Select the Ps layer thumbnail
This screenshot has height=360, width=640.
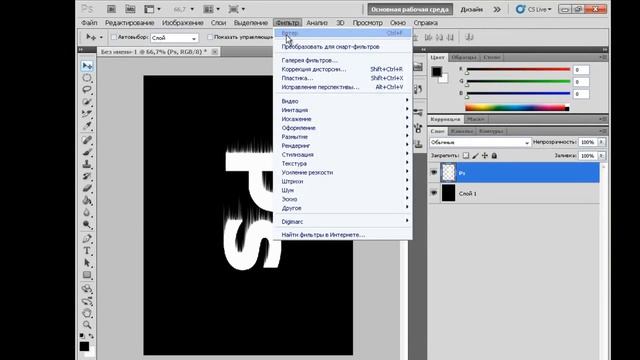tap(449, 173)
